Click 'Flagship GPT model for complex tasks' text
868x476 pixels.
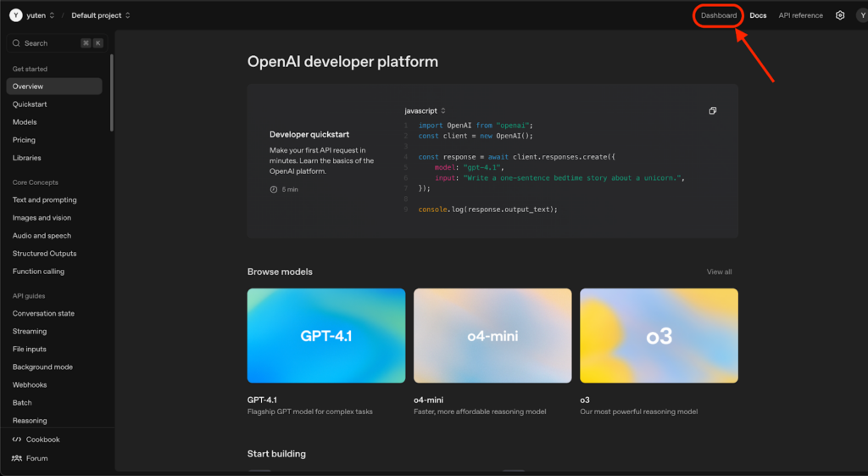(310, 412)
